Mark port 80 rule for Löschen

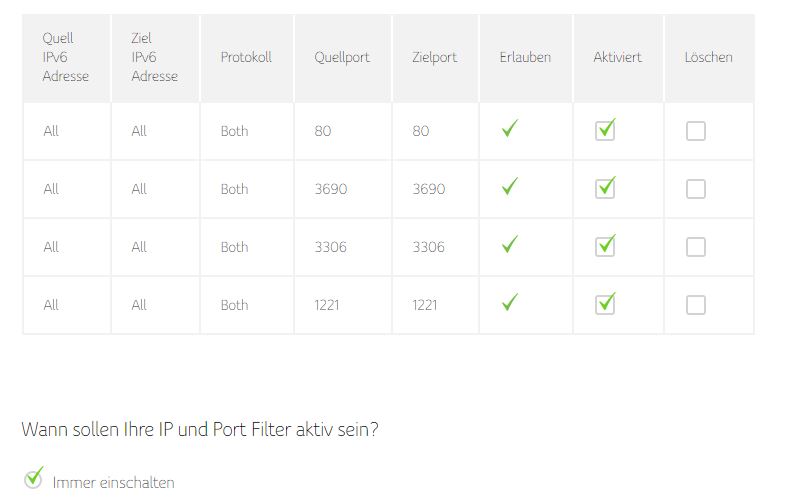click(x=696, y=131)
